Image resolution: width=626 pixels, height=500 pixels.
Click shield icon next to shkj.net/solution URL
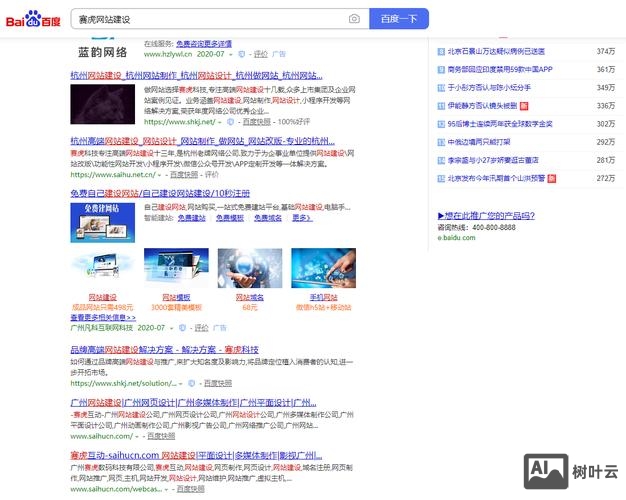[x=192, y=383]
